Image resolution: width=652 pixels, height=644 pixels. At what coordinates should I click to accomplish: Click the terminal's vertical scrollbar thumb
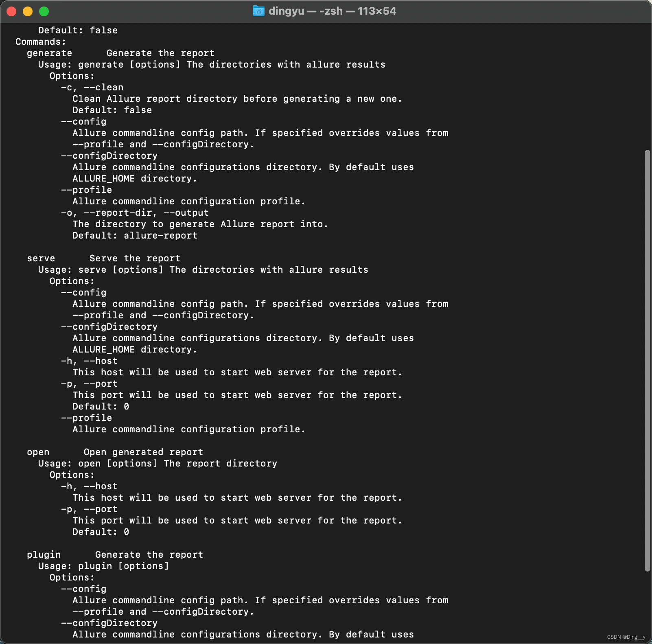(647, 361)
